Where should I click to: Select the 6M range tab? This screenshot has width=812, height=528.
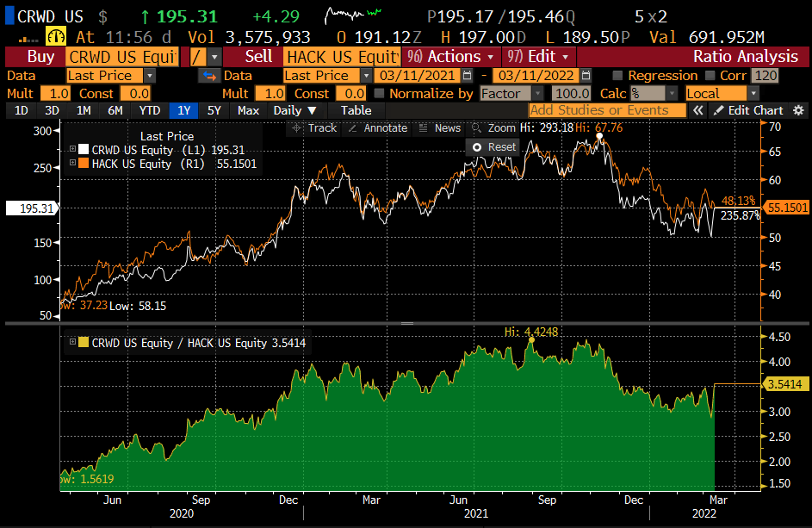tap(115, 110)
